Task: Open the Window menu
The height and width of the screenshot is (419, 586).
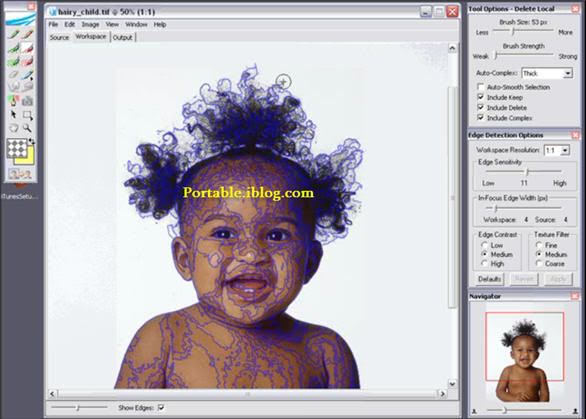Action: coord(136,24)
